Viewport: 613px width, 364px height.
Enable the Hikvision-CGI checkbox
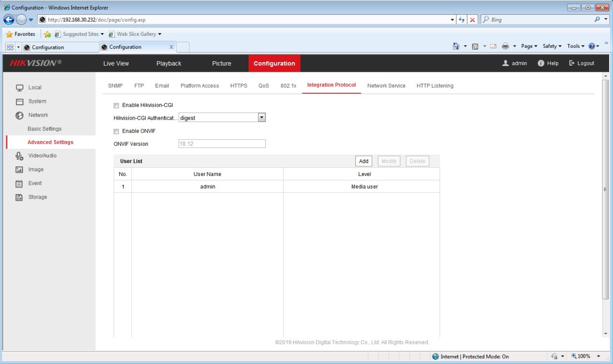(116, 105)
